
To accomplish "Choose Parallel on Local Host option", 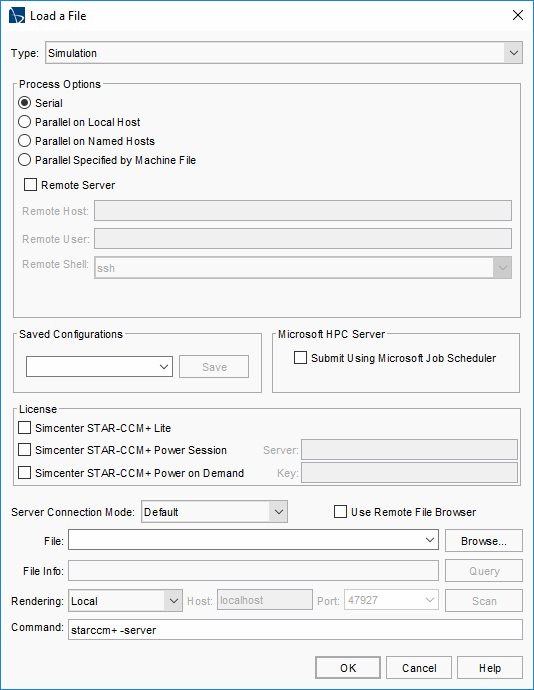I will pyautogui.click(x=24, y=122).
